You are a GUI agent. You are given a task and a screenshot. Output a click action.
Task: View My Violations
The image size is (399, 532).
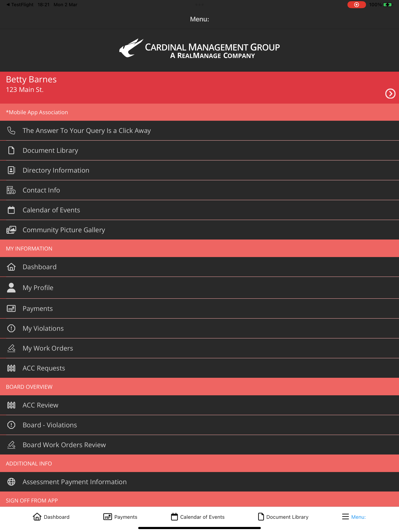[199, 328]
